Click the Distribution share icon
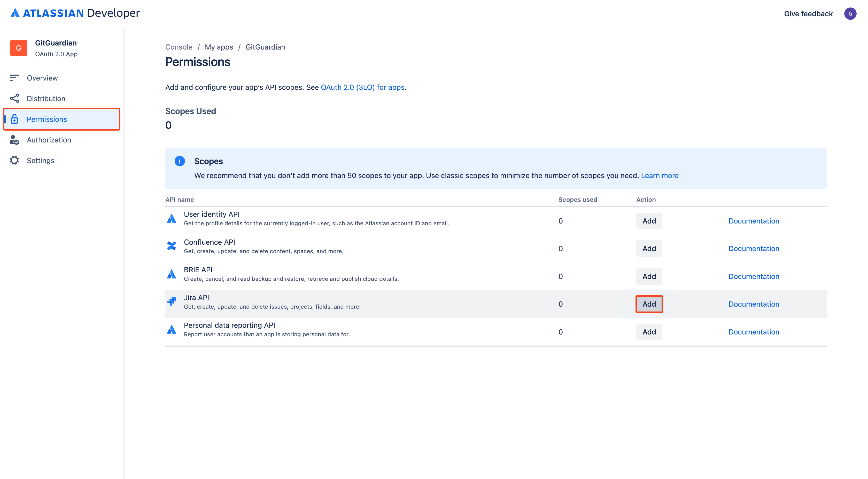 coord(14,99)
